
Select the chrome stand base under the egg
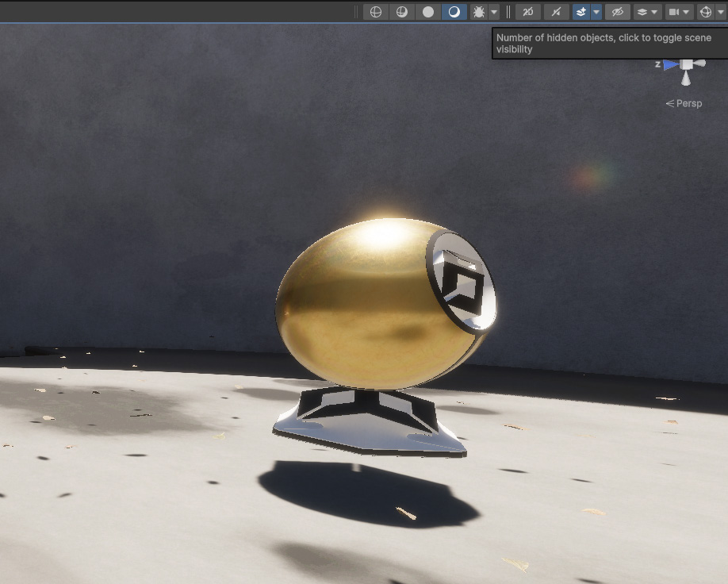tap(369, 424)
